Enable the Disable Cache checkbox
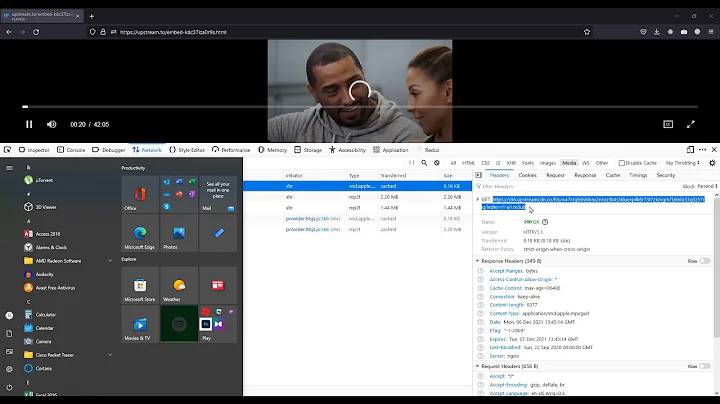The image size is (720, 404). [622, 163]
